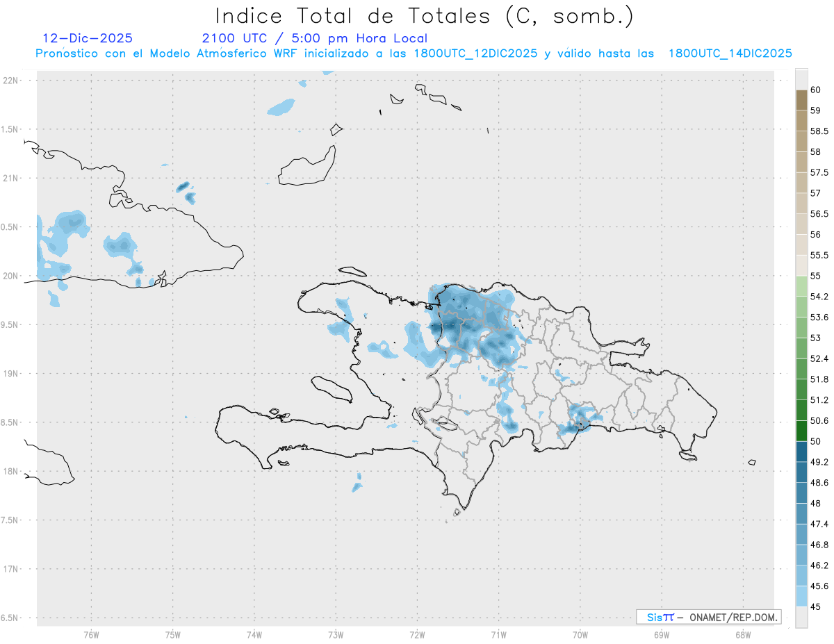Viewport: 834px width, 644px height.
Task: Pick the light blue swatch between 45 and 45.6
Action: 801,597
